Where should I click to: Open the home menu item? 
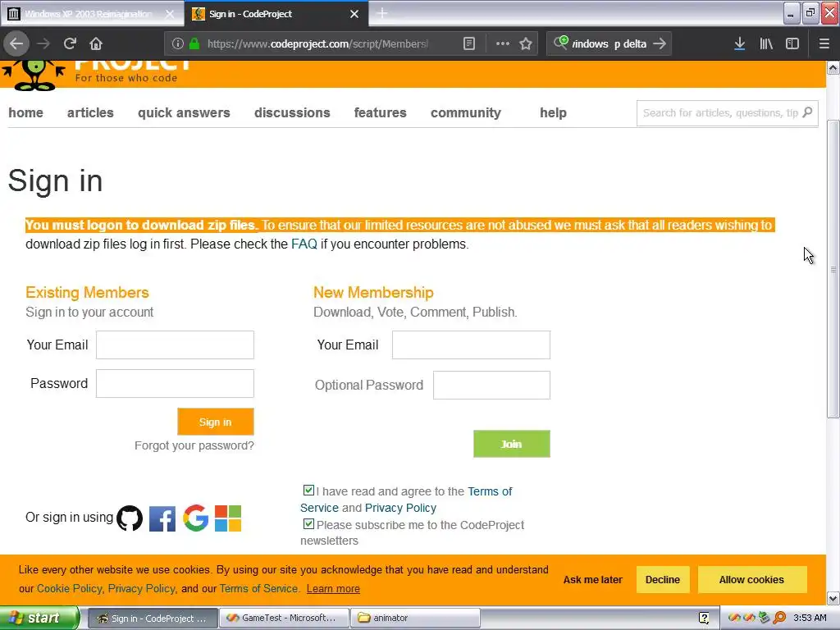click(25, 112)
